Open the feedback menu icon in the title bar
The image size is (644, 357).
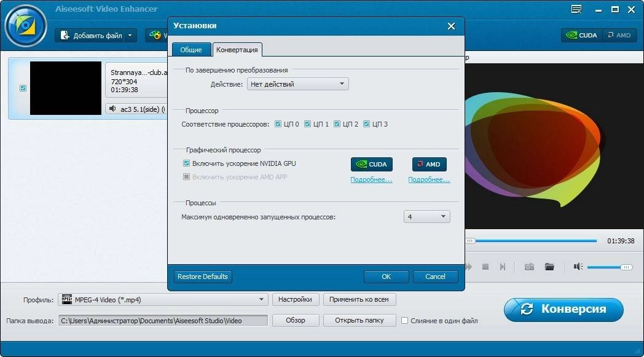576,9
